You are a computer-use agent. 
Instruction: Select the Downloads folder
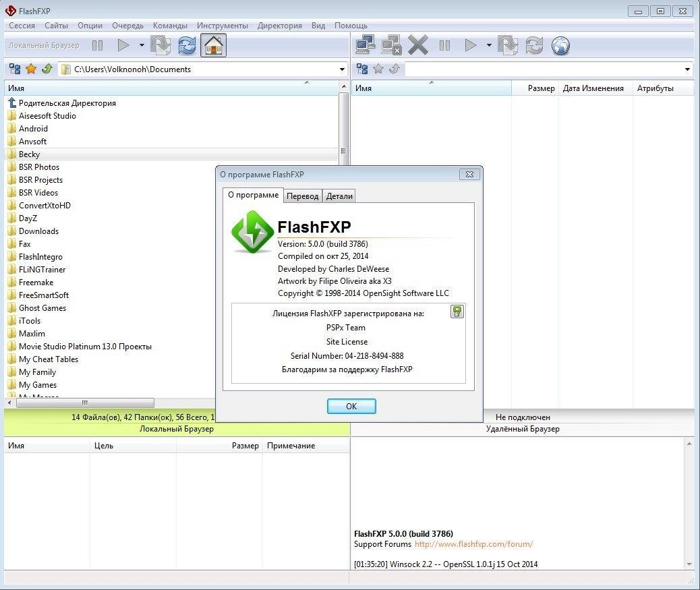click(38, 231)
